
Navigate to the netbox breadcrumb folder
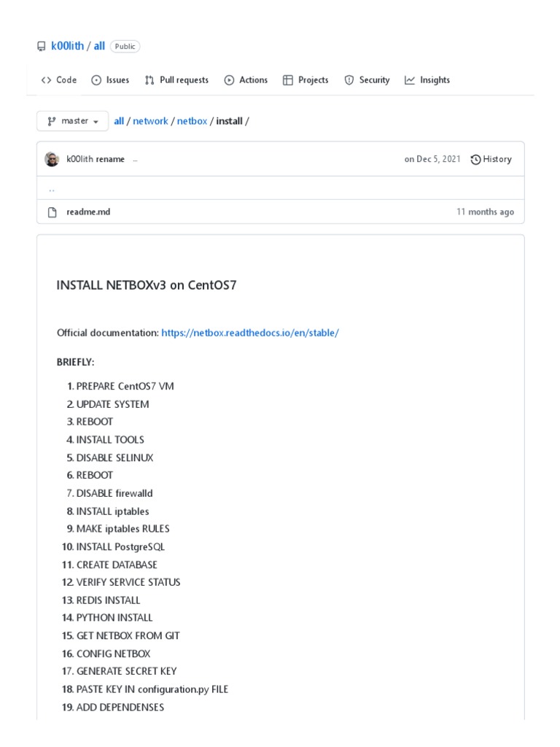click(192, 121)
